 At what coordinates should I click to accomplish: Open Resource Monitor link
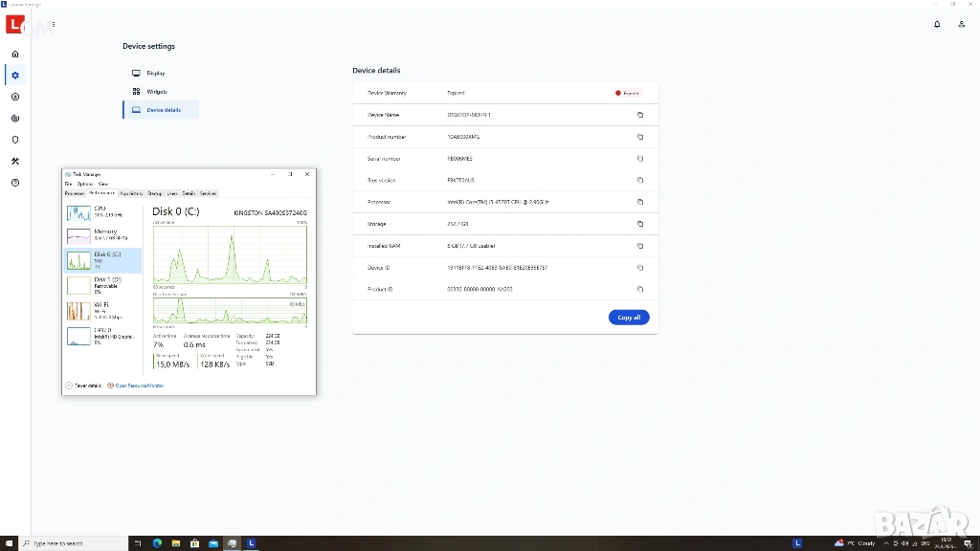click(x=139, y=386)
